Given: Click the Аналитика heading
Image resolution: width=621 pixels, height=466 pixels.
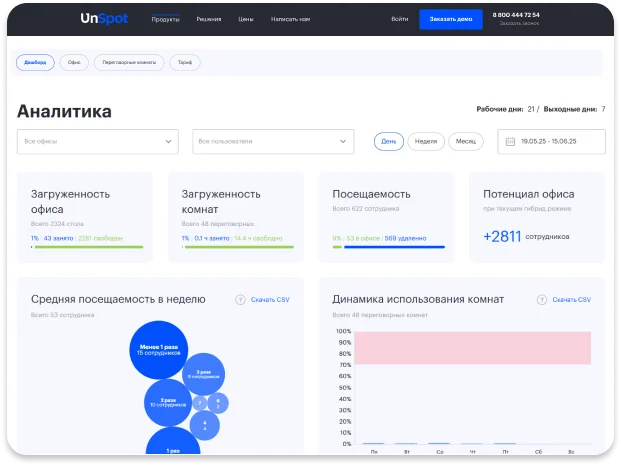Looking at the screenshot, I should [64, 111].
